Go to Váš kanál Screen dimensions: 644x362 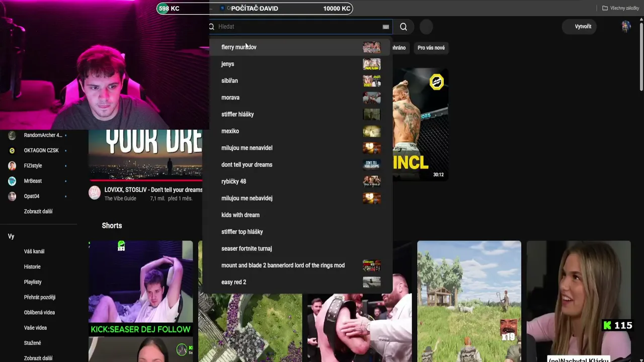(x=34, y=251)
